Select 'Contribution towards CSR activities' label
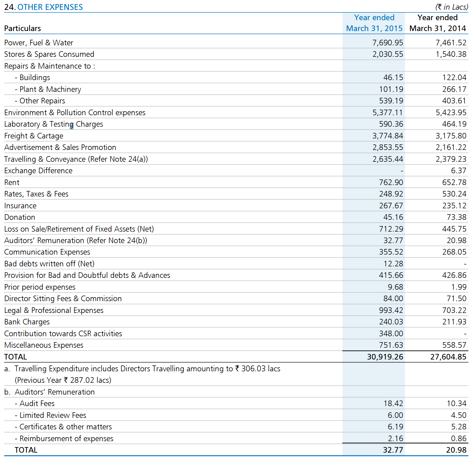This screenshot has height=457, width=476. [63, 333]
